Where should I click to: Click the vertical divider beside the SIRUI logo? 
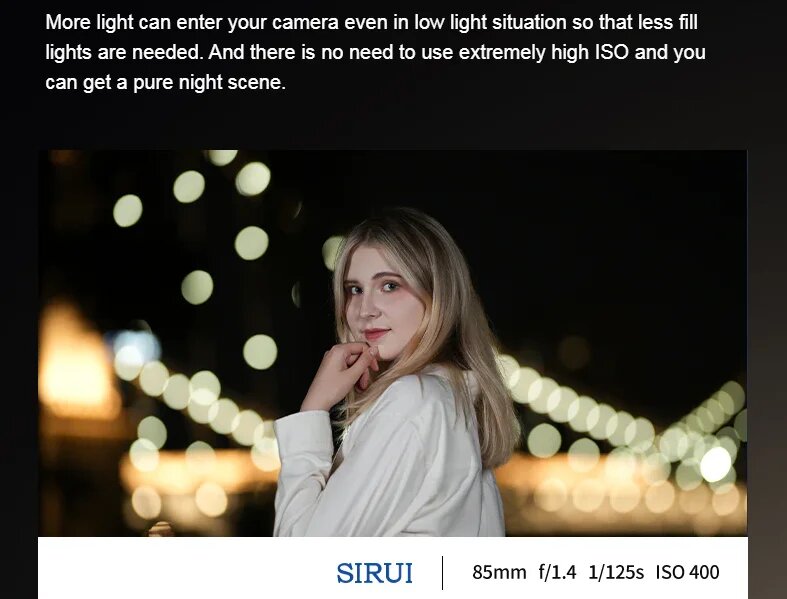(x=442, y=572)
